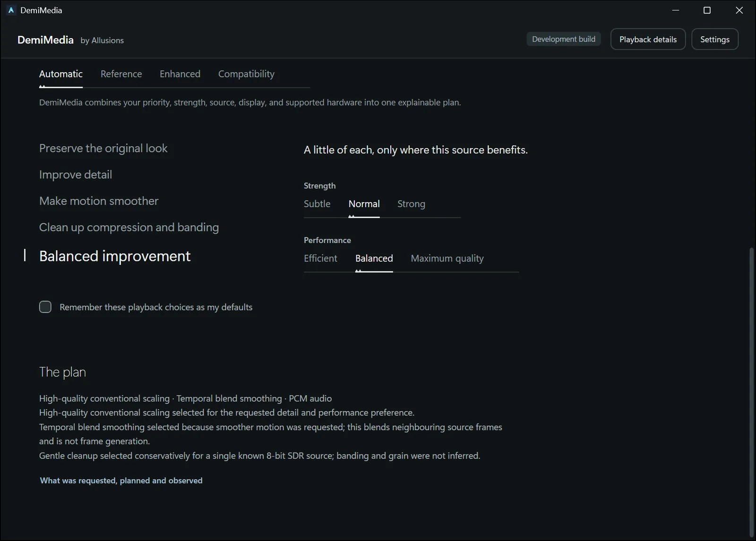Screen dimensions: 756x541
Task: Click the line ending in 'PCM audio'
Action: [x=186, y=398]
